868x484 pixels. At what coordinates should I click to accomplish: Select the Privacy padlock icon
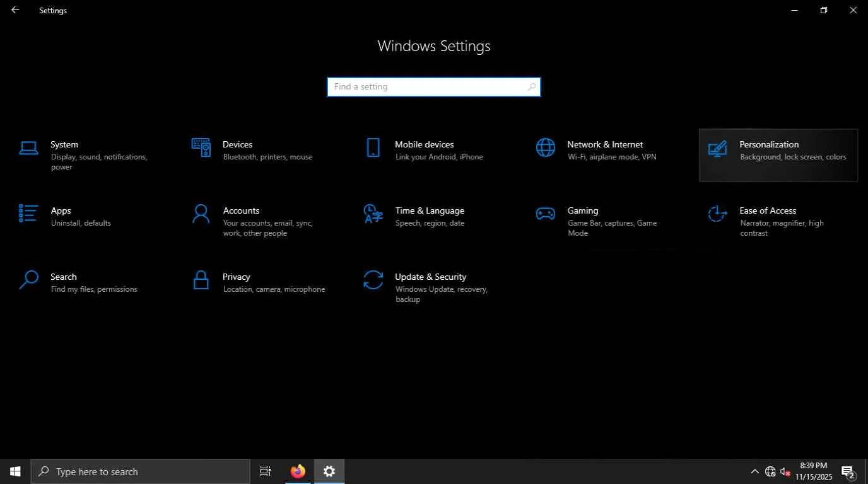[x=201, y=280]
